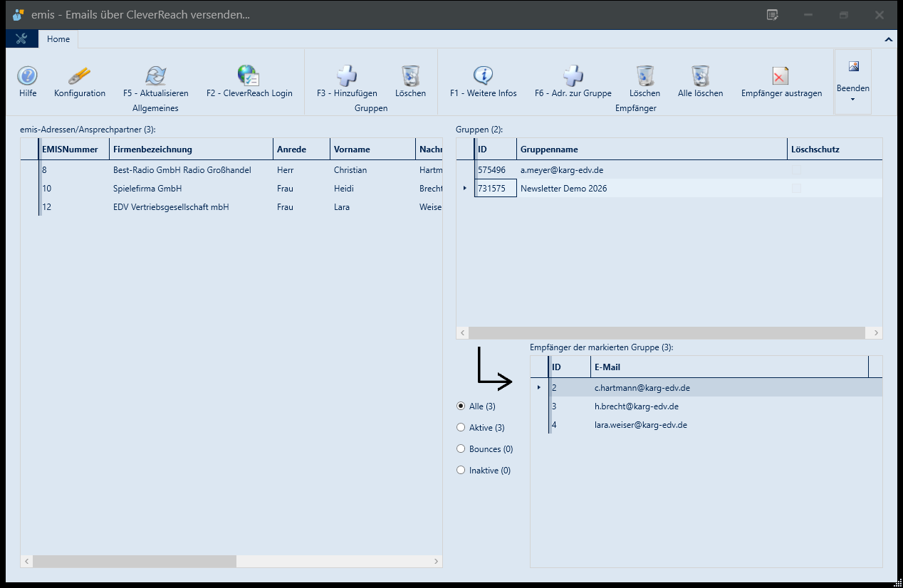Screen dimensions: 903x588
Task: Expand the Beenden dropdown arrow
Action: (x=852, y=100)
